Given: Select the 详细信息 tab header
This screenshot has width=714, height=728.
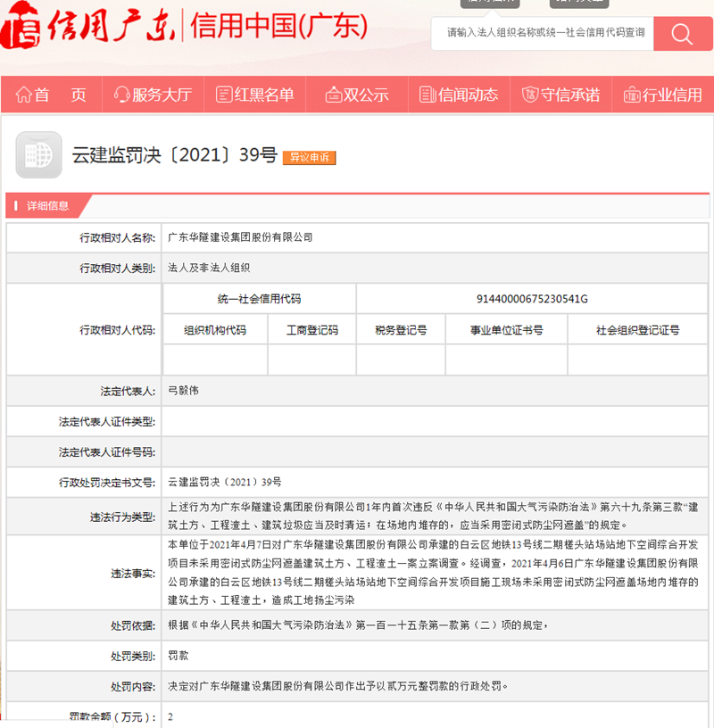Looking at the screenshot, I should (48, 206).
